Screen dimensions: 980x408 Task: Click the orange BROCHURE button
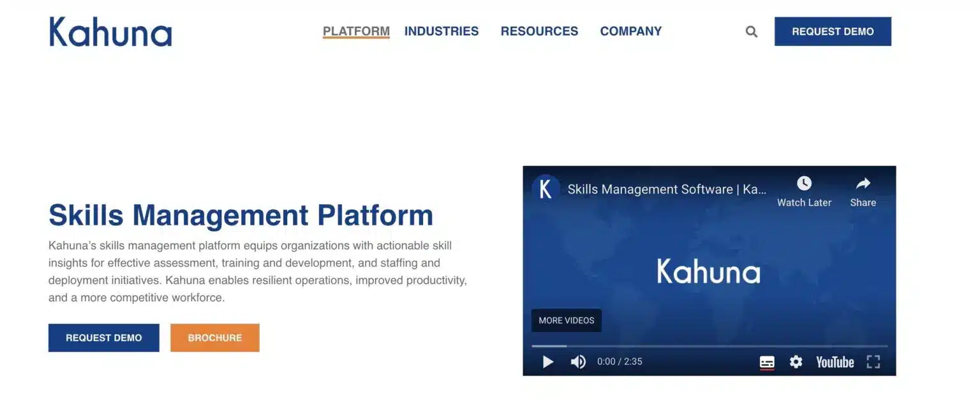click(215, 338)
